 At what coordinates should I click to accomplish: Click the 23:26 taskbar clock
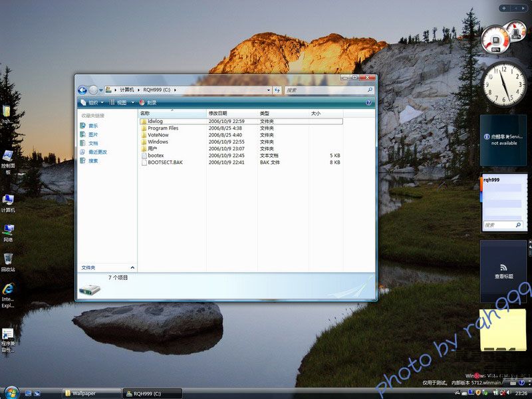pos(521,393)
